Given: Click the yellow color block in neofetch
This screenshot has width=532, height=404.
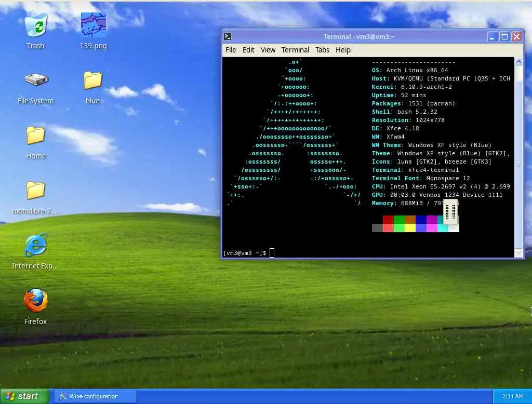Looking at the screenshot, I should tap(410, 228).
